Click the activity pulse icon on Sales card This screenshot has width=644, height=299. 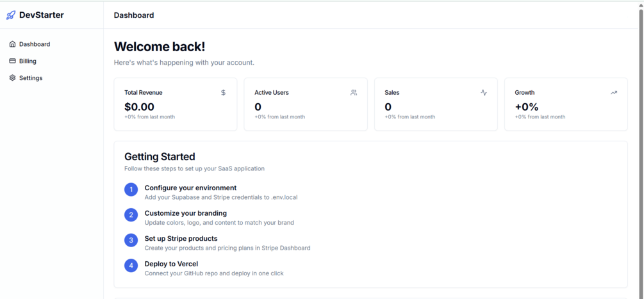tap(484, 93)
